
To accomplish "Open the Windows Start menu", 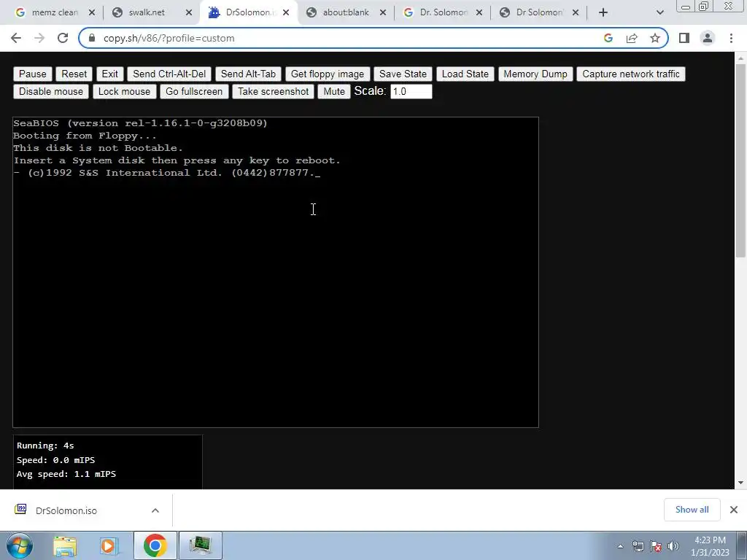I will tap(19, 545).
